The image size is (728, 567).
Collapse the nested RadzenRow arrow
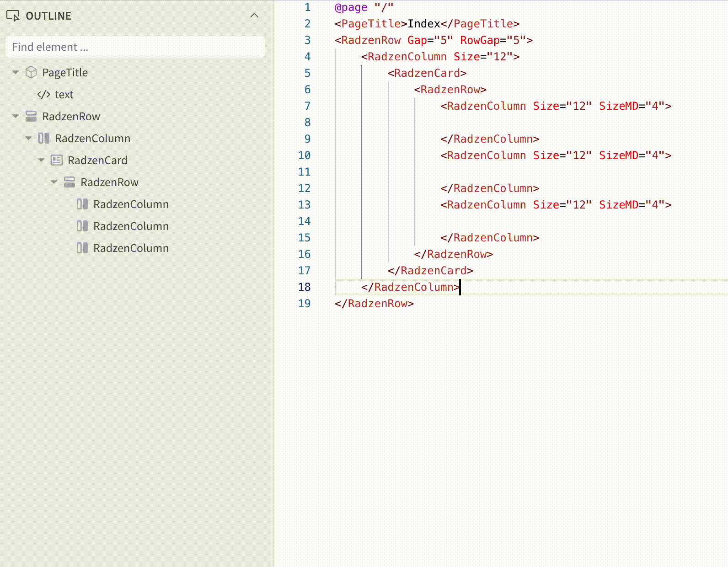[54, 182]
